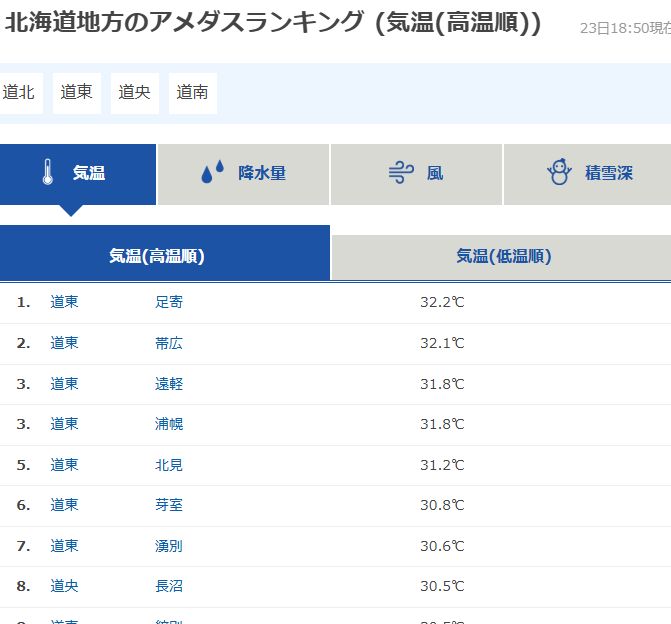
Task: Click 道東 link in the 北見 row
Action: 64,465
